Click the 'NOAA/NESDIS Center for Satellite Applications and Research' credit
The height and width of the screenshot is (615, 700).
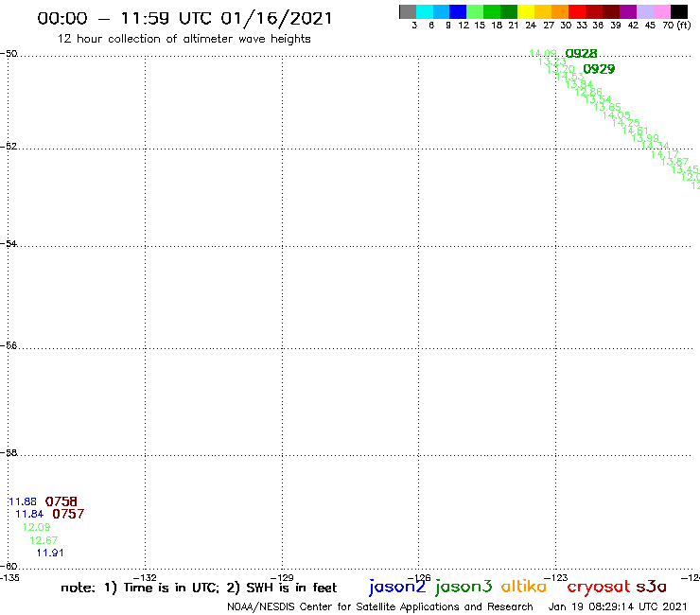380,606
